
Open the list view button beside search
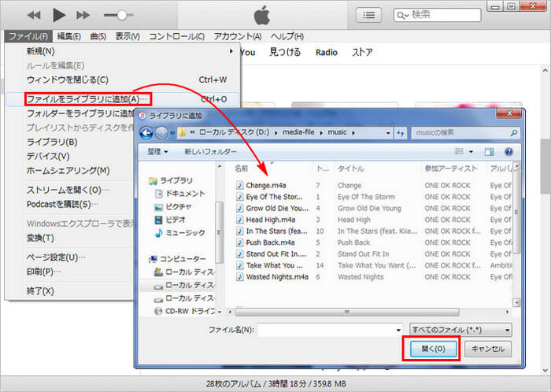[368, 15]
